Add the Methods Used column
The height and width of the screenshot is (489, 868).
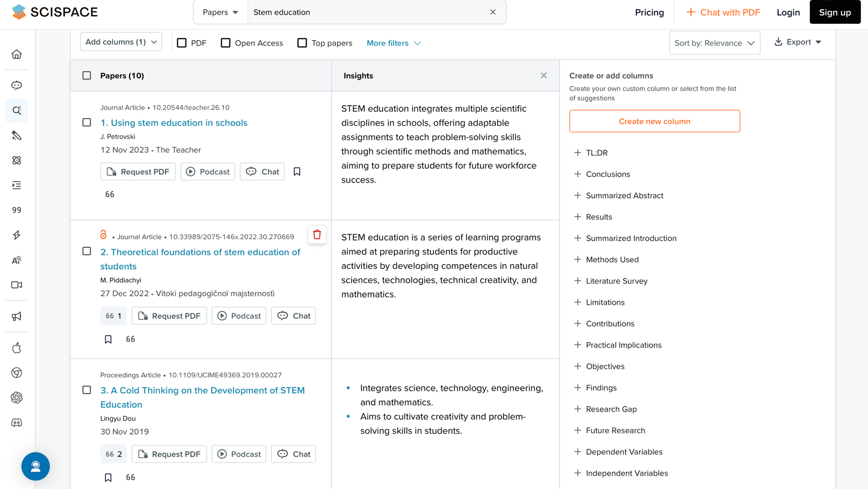tap(607, 260)
